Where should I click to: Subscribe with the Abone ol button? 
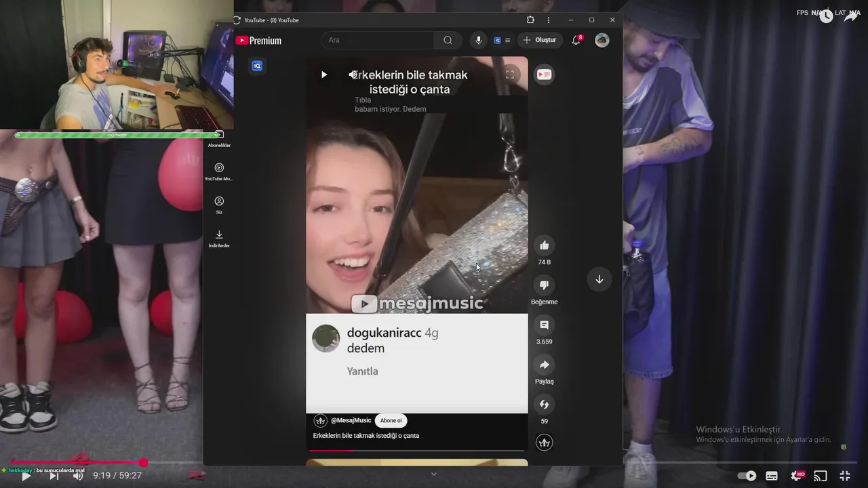pyautogui.click(x=391, y=420)
